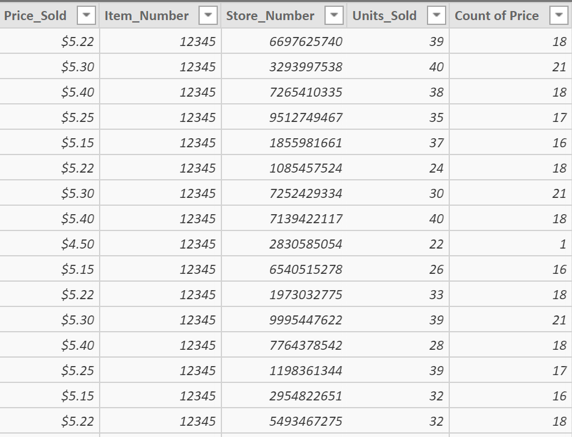
Task: Select the $4.50 price cell
Action: [49, 244]
